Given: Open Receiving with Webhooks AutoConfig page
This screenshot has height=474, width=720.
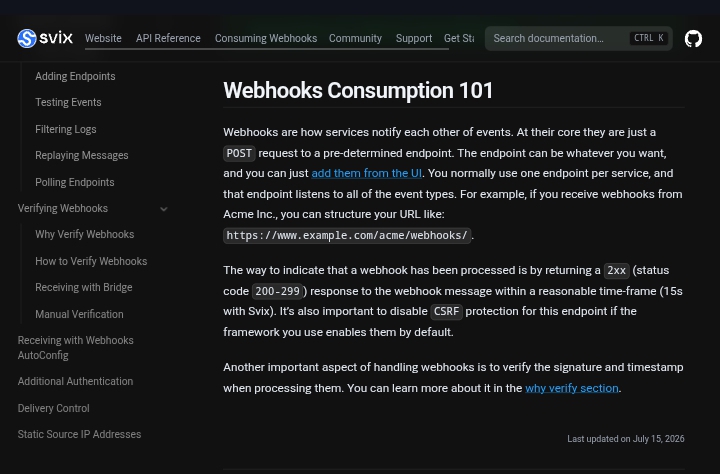Looking at the screenshot, I should click(76, 348).
